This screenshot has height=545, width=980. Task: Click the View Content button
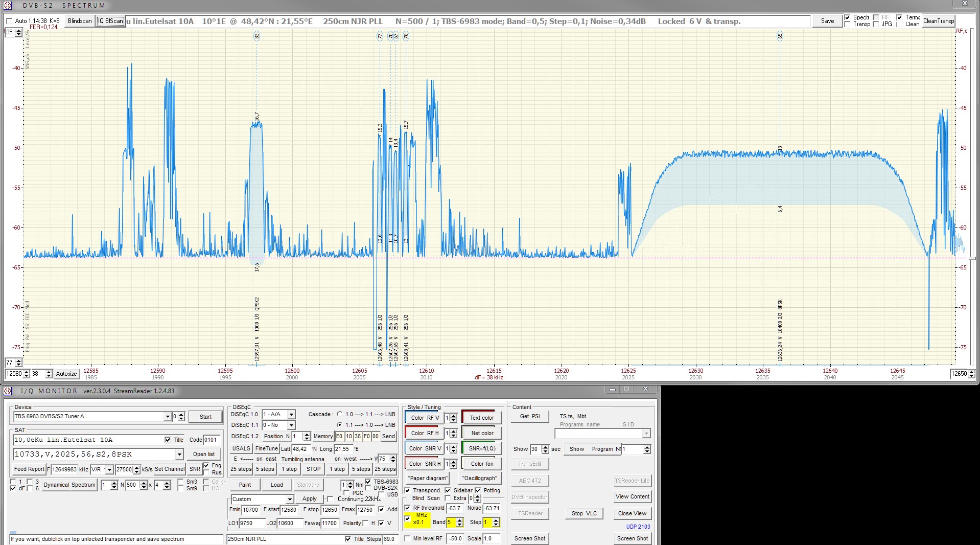tap(633, 496)
